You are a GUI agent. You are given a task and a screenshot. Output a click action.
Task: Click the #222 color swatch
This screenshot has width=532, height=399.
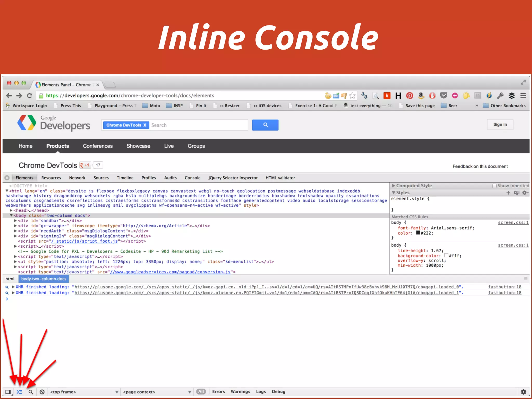(418, 233)
